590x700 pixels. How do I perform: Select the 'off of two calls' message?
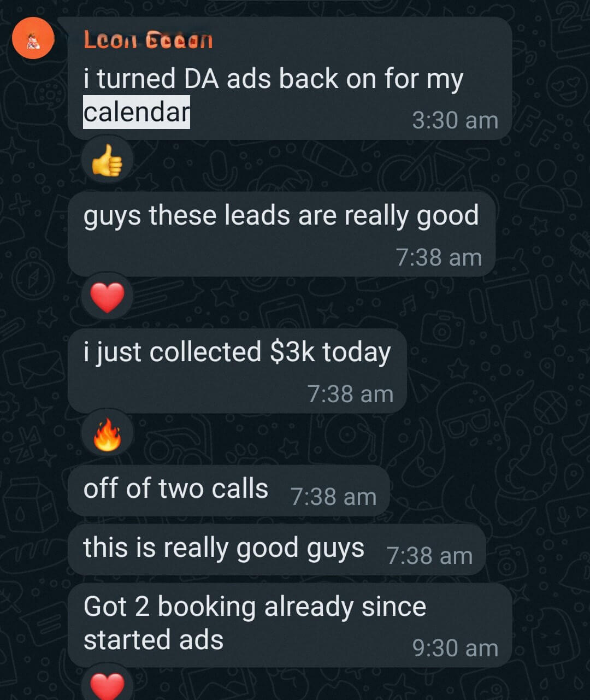tap(175, 489)
